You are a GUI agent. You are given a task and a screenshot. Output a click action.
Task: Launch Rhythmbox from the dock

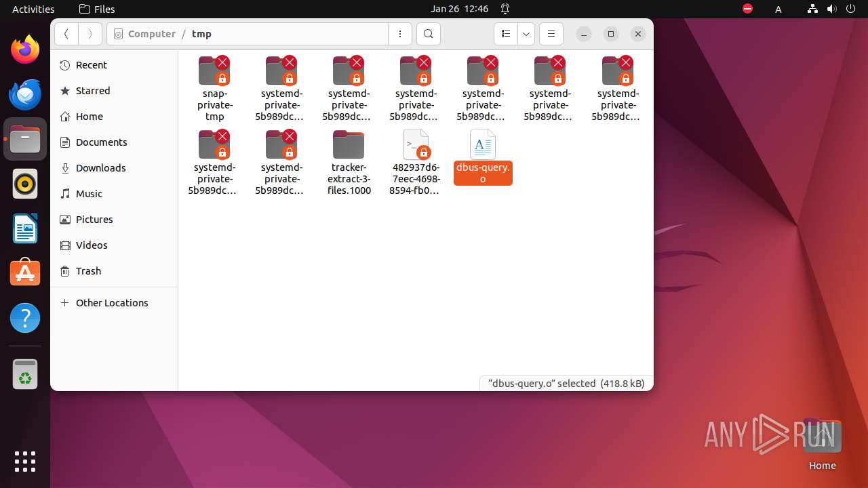25,184
